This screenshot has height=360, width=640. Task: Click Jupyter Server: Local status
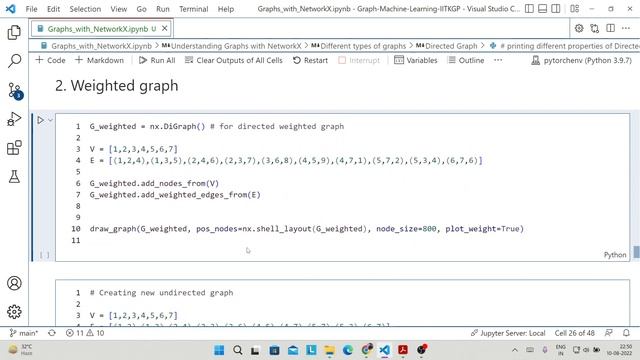508,333
